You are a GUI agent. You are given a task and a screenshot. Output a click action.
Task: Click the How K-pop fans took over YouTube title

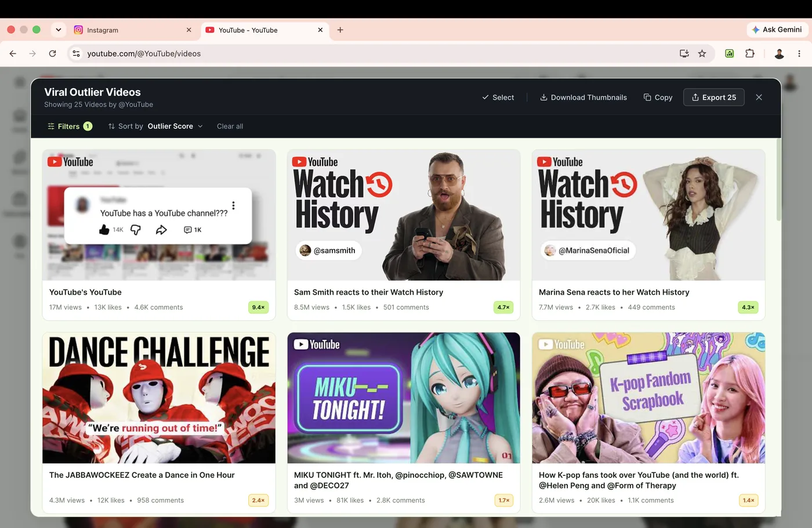tap(639, 480)
